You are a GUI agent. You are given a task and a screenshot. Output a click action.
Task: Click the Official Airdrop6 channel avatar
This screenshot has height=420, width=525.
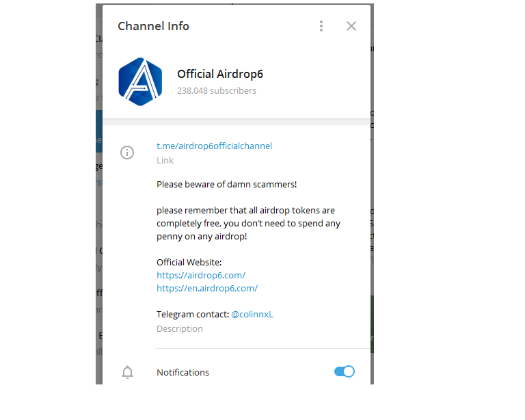coord(140,81)
